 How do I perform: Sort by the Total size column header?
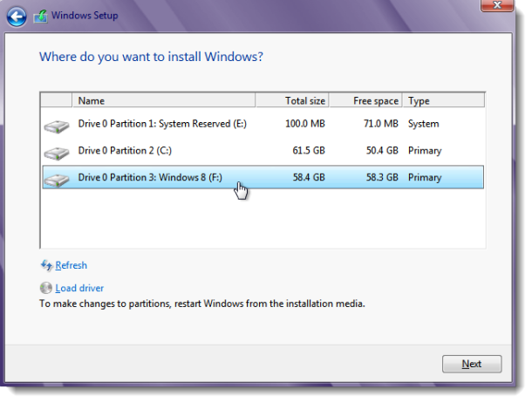click(x=292, y=101)
